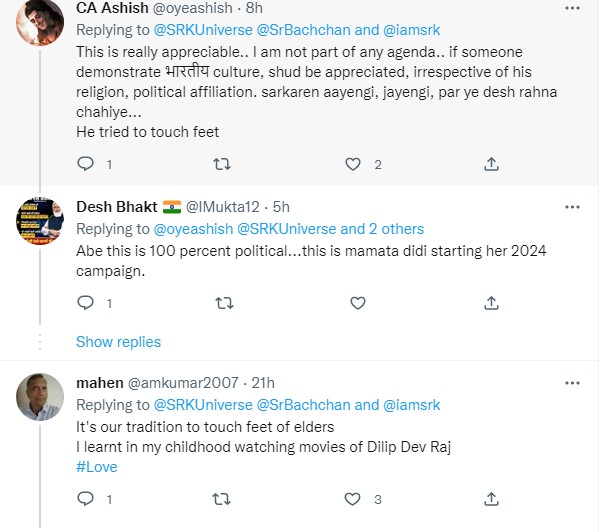
Task: Open more options on mahen's tweet
Action: 572,383
